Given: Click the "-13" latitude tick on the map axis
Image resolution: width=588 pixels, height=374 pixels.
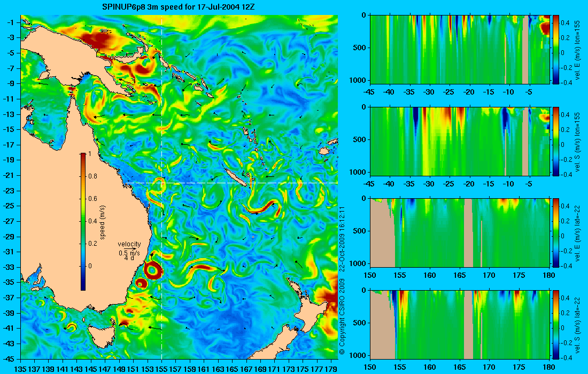Looking at the screenshot, I should tap(10, 114).
